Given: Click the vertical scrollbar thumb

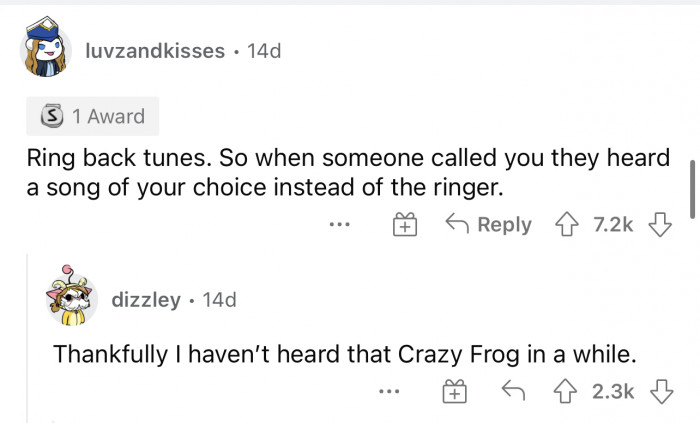Looking at the screenshot, I should pyautogui.click(x=691, y=186).
